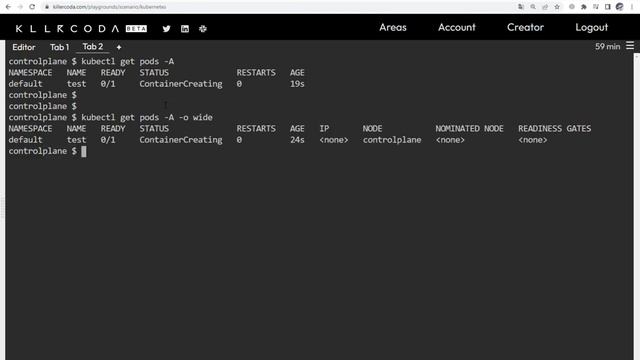Click the KILLERCODA logo

pos(67,29)
